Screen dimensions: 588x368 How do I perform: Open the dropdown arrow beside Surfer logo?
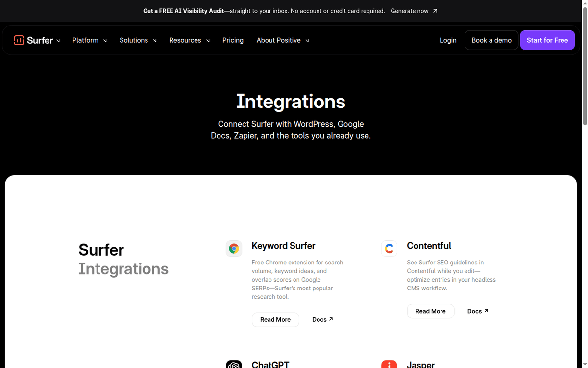click(58, 41)
